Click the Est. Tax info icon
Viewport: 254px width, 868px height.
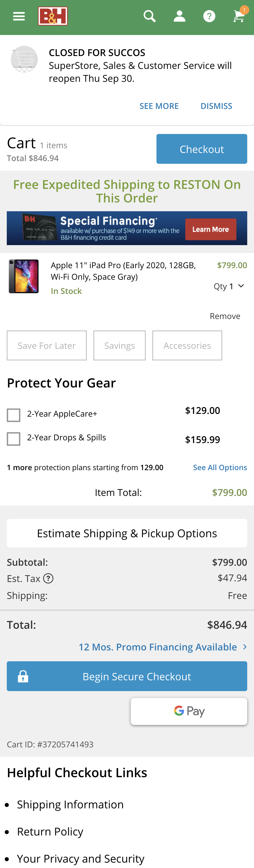tap(49, 578)
